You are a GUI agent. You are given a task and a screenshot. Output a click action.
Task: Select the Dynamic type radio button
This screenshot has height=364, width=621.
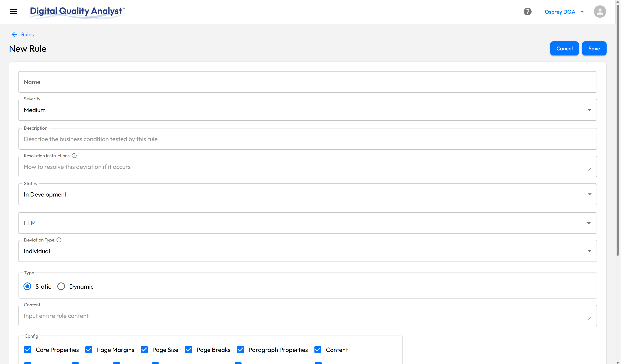point(61,286)
